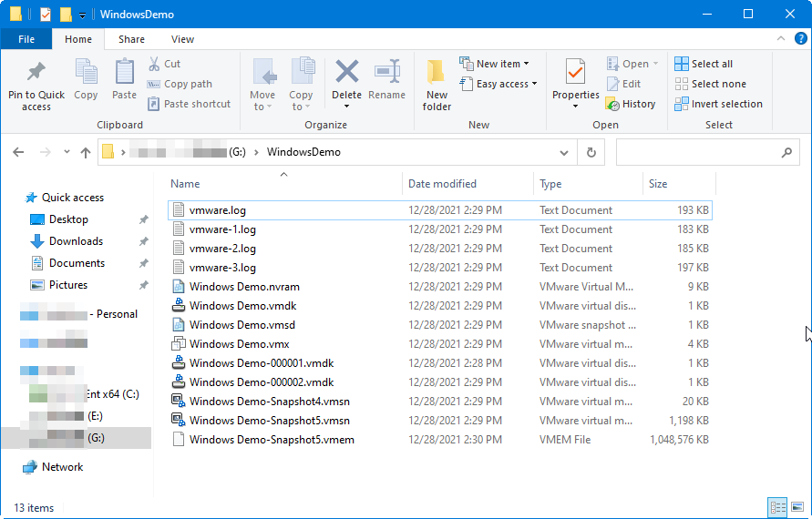Refresh the WindowsDemo folder view
This screenshot has height=519, width=812.
pos(591,152)
